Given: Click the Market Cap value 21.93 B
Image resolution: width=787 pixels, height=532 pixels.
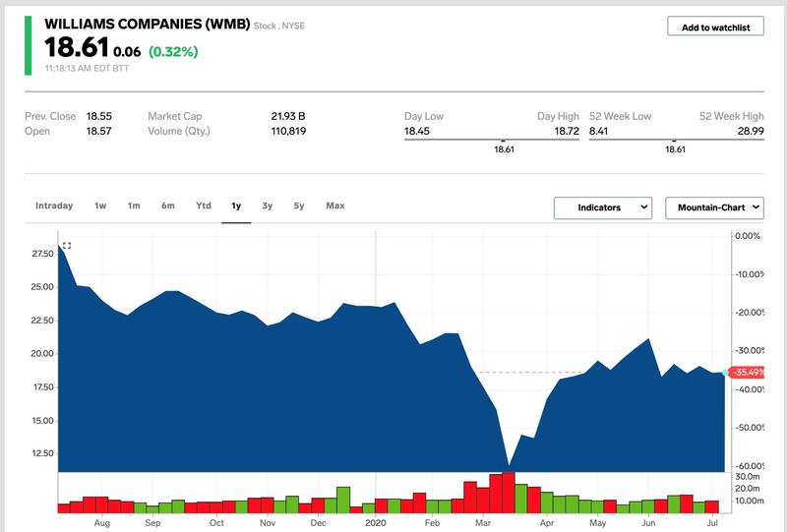Looking at the screenshot, I should tap(288, 116).
